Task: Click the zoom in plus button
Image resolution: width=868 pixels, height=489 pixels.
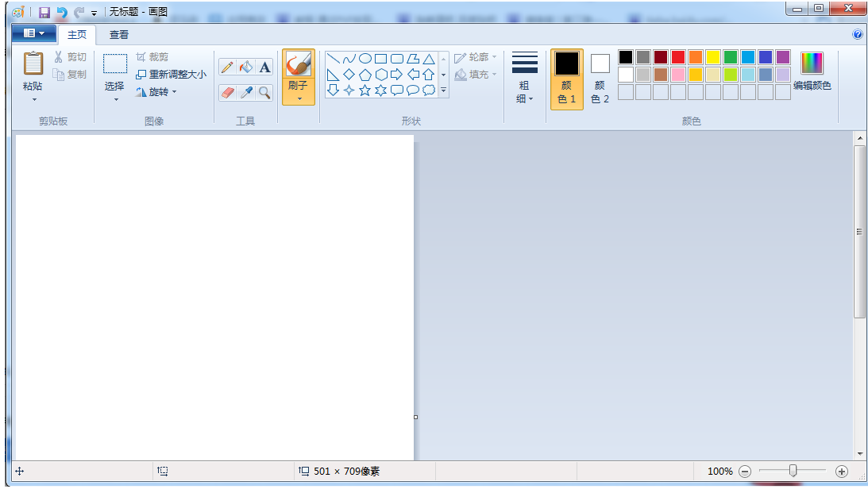Action: [x=842, y=472]
